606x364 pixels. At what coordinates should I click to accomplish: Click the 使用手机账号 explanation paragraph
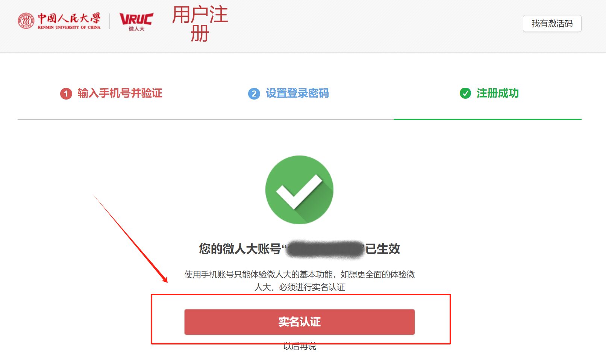(300, 281)
